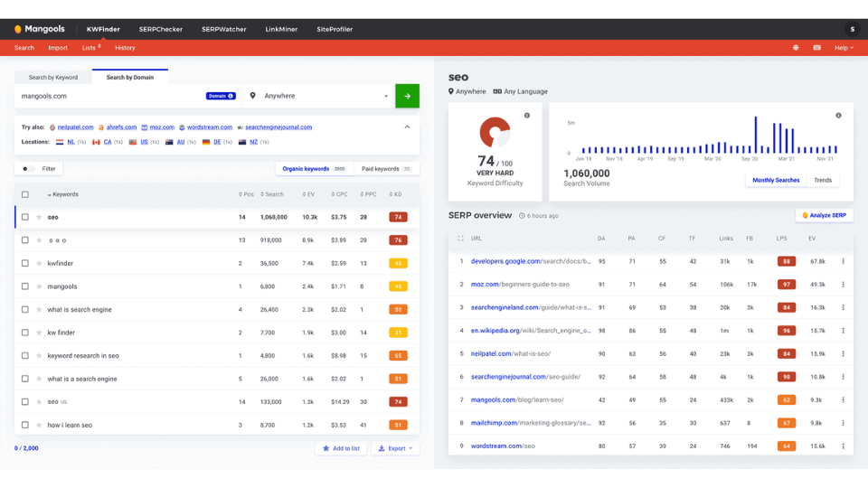
Task: Click the Keyword Difficulty info icon
Action: pos(527,116)
